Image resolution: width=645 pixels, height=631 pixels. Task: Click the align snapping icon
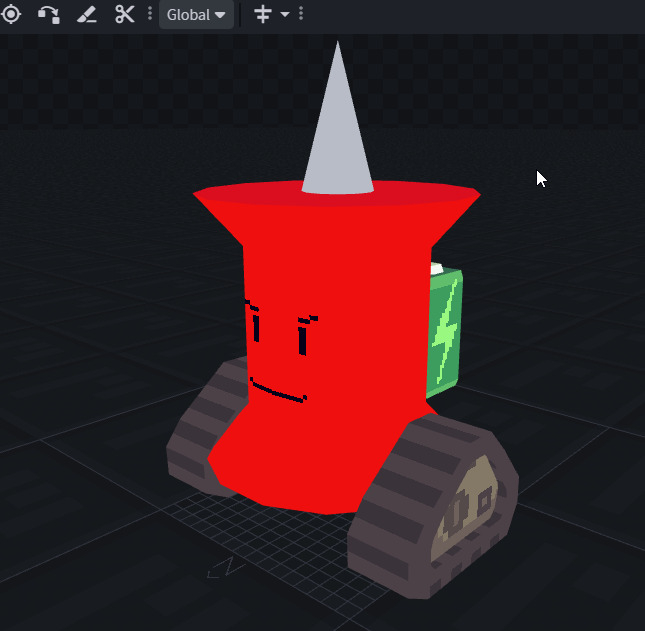point(263,15)
